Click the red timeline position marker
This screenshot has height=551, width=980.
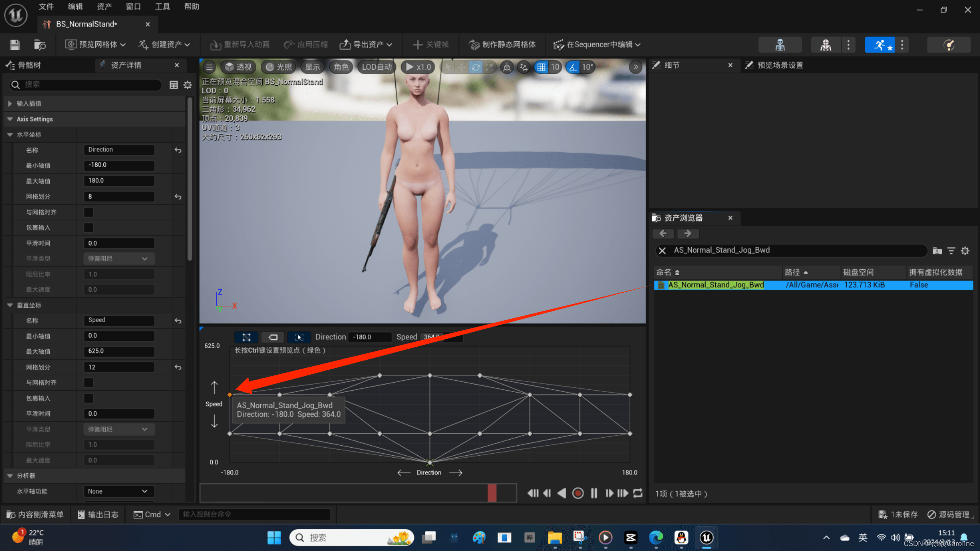click(x=492, y=493)
